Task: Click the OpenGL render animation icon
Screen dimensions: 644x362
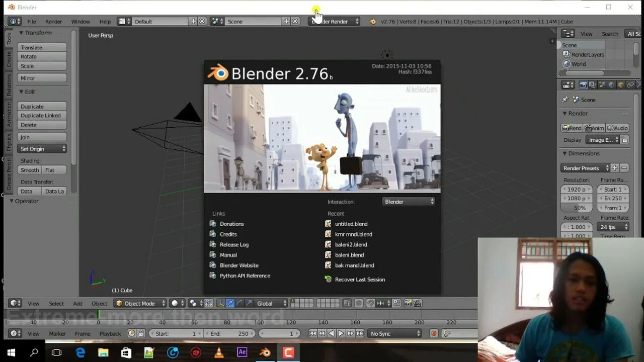Action: [417, 303]
